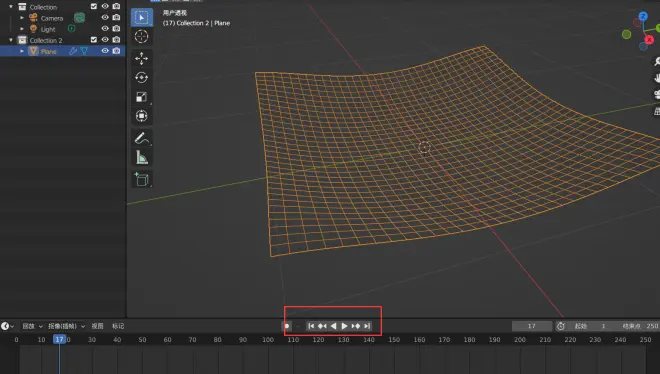Play the animation forward
Screen dimensions: 660x374
pyautogui.click(x=344, y=326)
